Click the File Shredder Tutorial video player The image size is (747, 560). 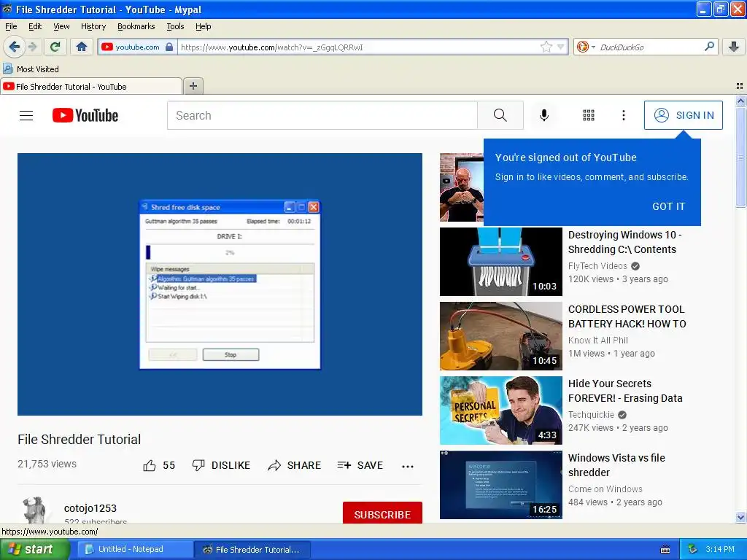click(220, 284)
